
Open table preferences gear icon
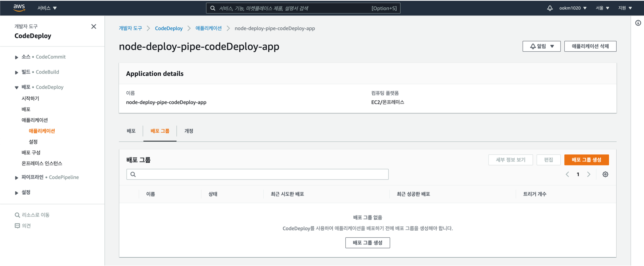pos(605,174)
